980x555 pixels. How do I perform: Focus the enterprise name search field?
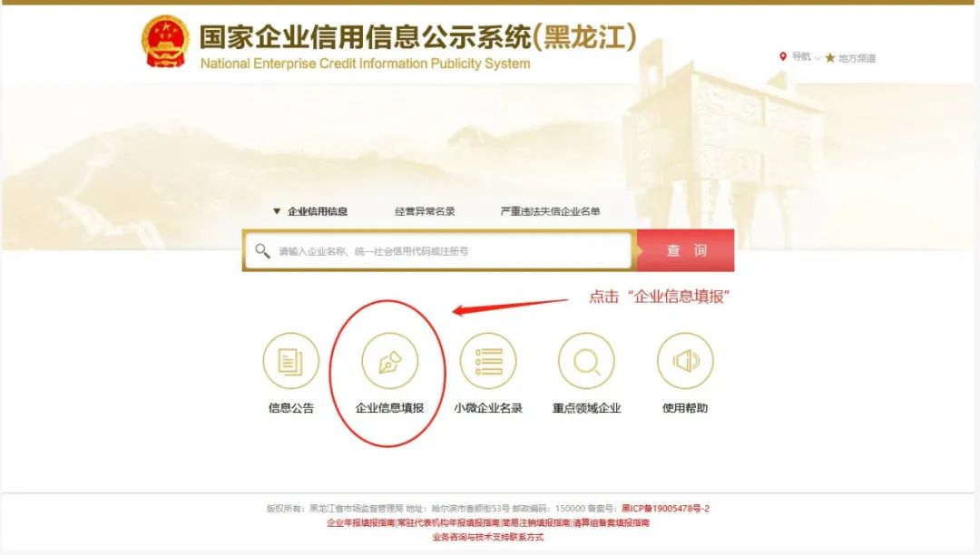click(439, 251)
